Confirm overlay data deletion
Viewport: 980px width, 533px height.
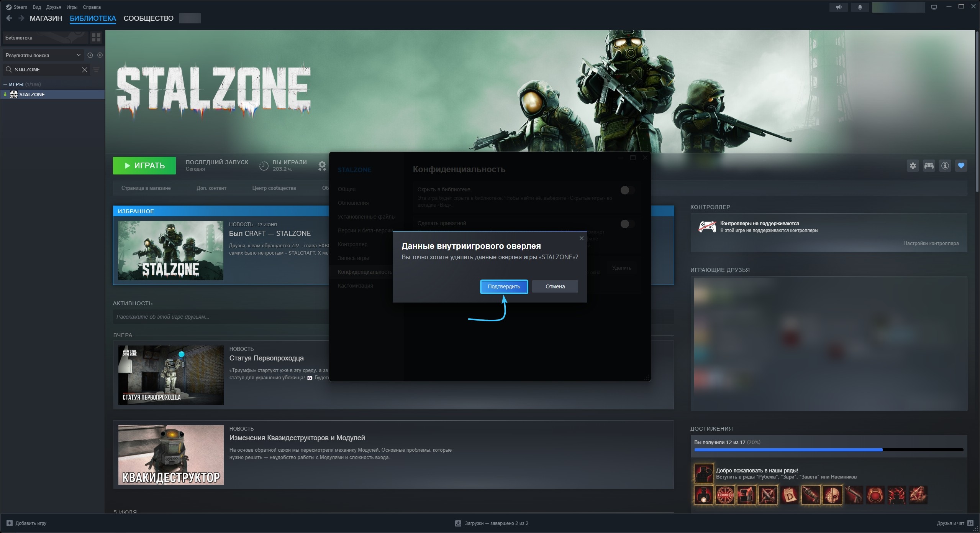click(504, 286)
